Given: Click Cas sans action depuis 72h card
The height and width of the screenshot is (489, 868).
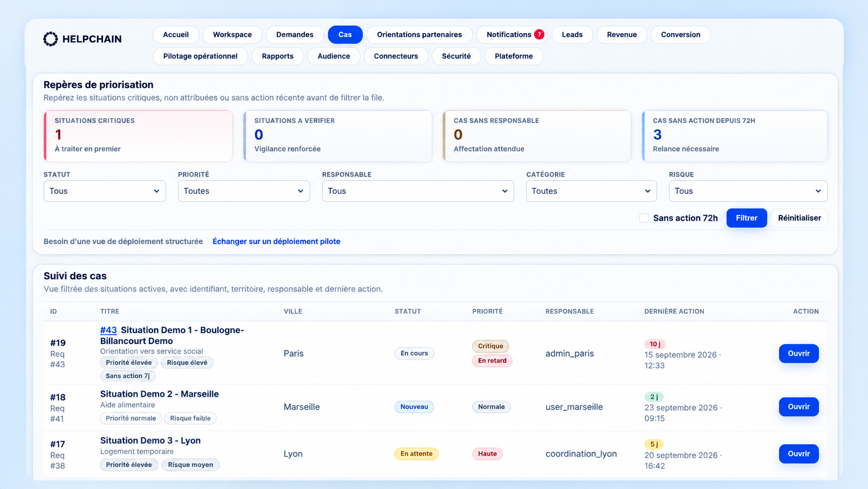Looking at the screenshot, I should 735,136.
